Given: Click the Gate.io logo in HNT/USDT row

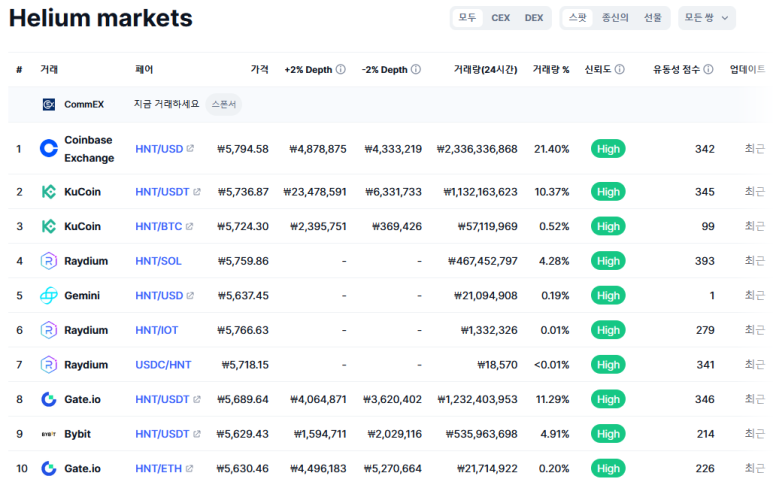Looking at the screenshot, I should (49, 399).
